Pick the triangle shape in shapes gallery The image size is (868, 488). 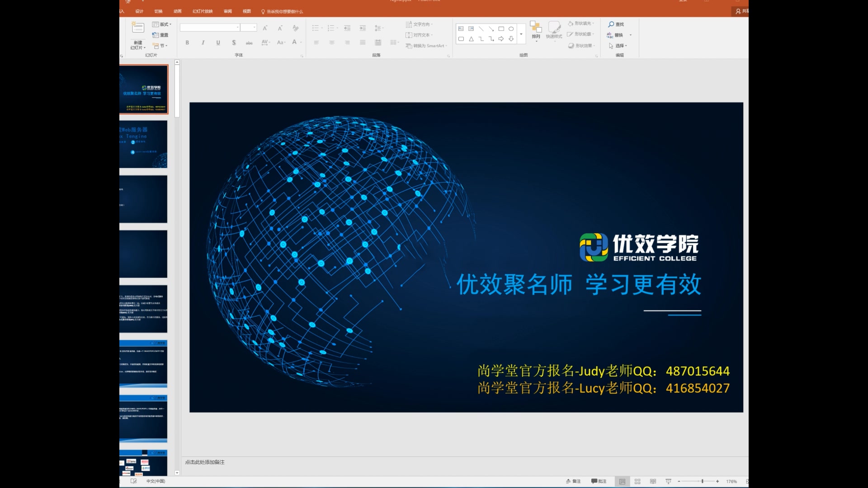pos(471,39)
